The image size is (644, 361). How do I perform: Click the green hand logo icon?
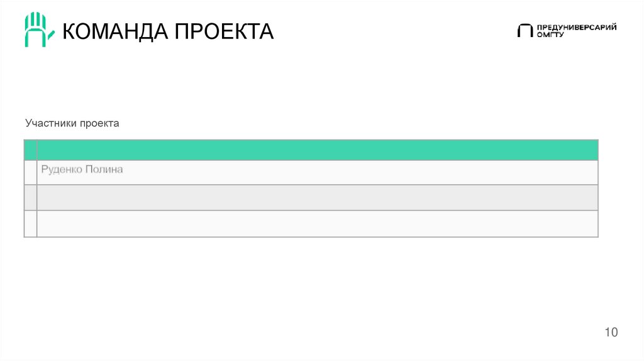tap(35, 29)
